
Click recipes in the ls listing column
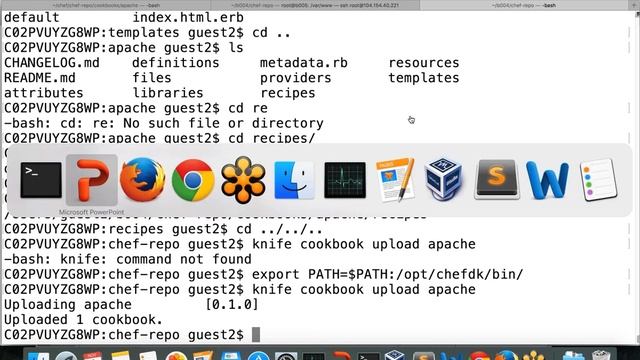288,93
